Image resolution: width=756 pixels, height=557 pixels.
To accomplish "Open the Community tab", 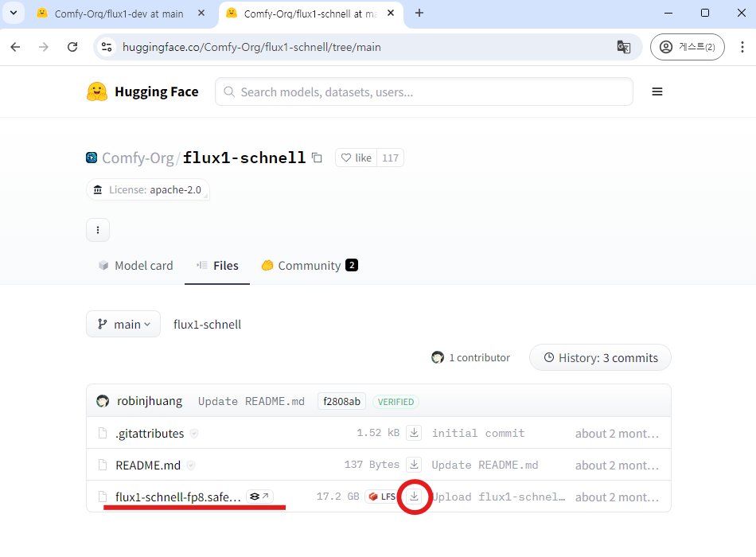I will (309, 266).
